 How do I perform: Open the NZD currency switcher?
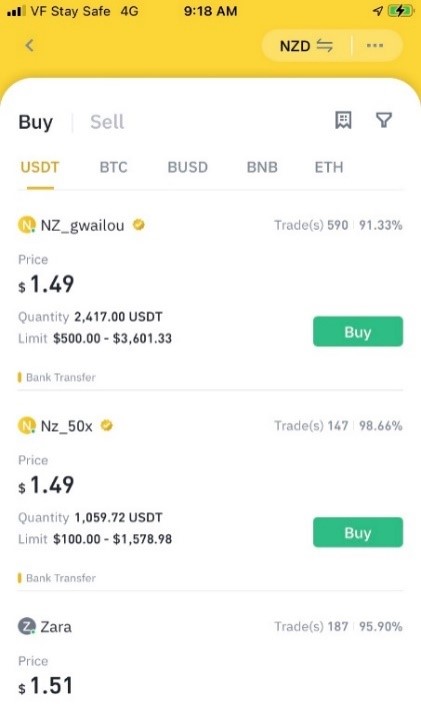pos(306,46)
